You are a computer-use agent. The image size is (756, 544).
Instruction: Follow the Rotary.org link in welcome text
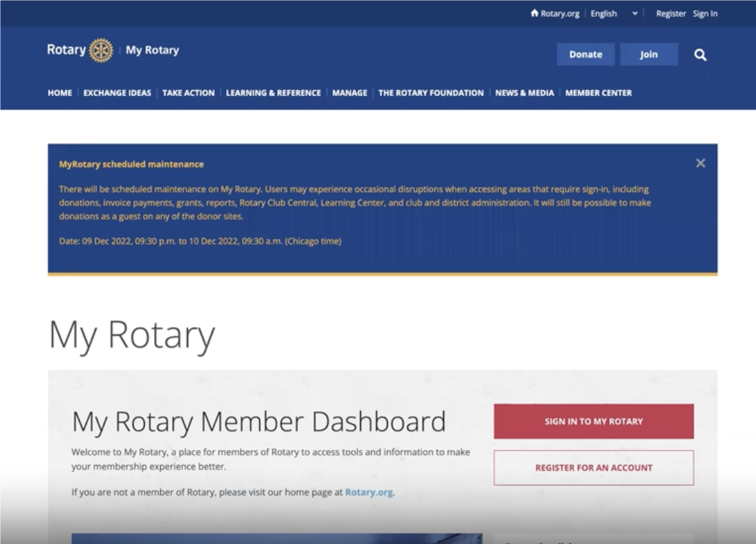tap(369, 492)
